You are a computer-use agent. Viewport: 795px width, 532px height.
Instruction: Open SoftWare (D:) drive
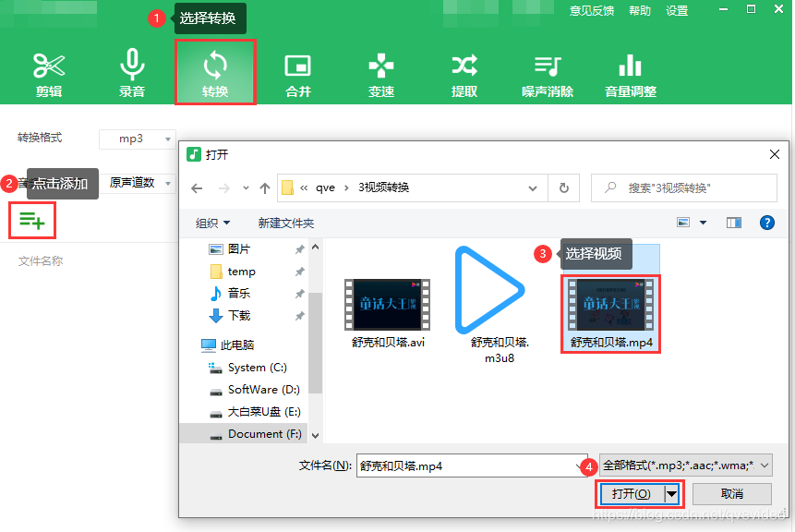(264, 390)
